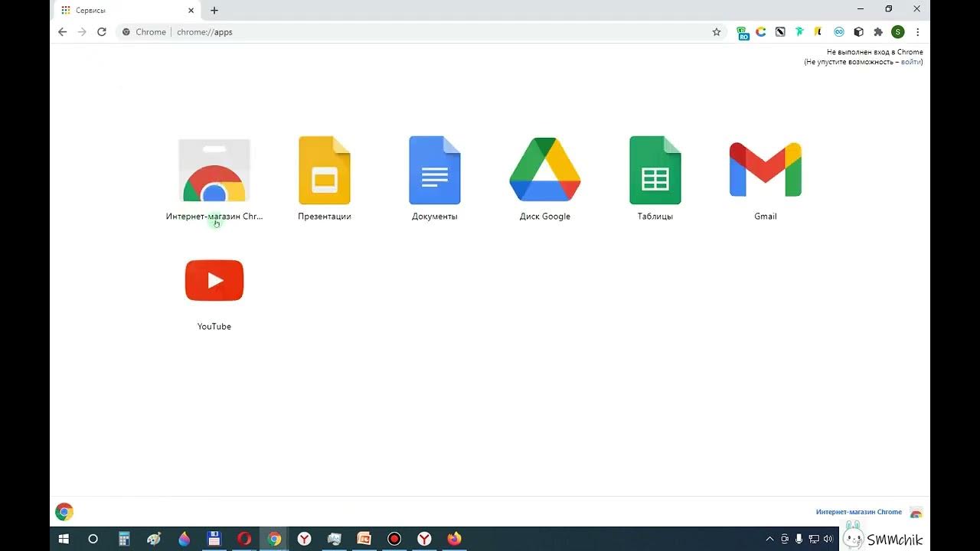Switch to Chrome in the taskbar
The image size is (980, 551).
(x=274, y=539)
